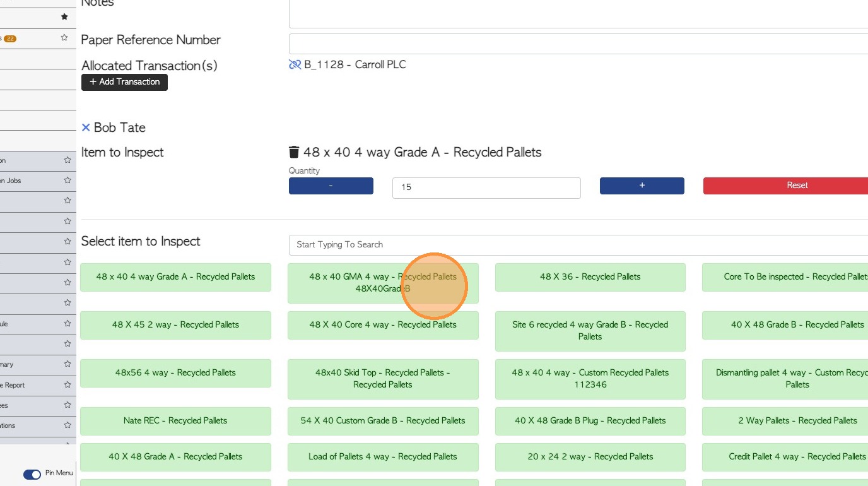868x486 pixels.
Task: Click into the Paper Reference Number field
Action: click(x=578, y=44)
